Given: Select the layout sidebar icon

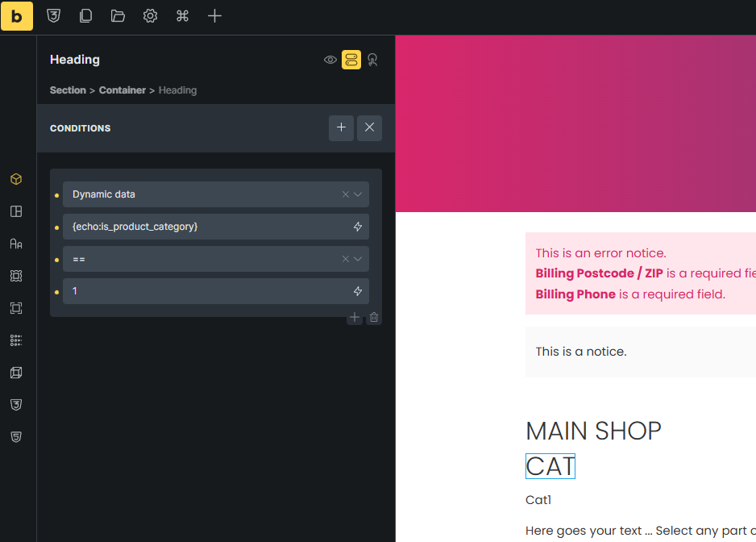Looking at the screenshot, I should coord(16,211).
